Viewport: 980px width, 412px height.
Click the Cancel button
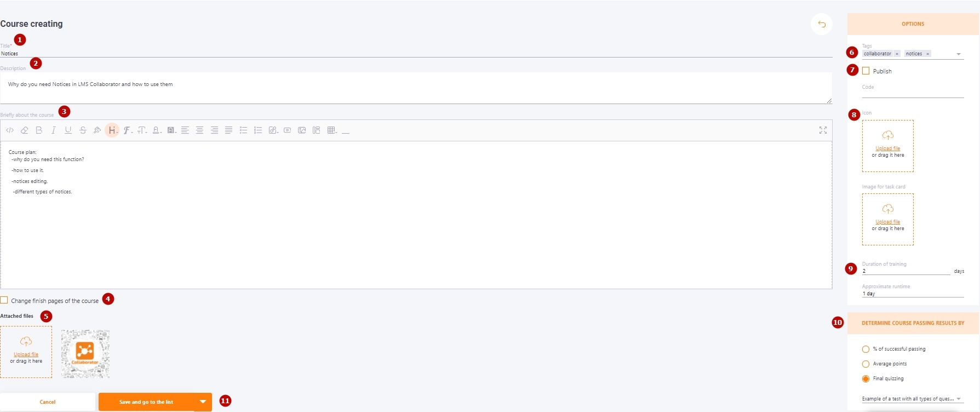48,402
